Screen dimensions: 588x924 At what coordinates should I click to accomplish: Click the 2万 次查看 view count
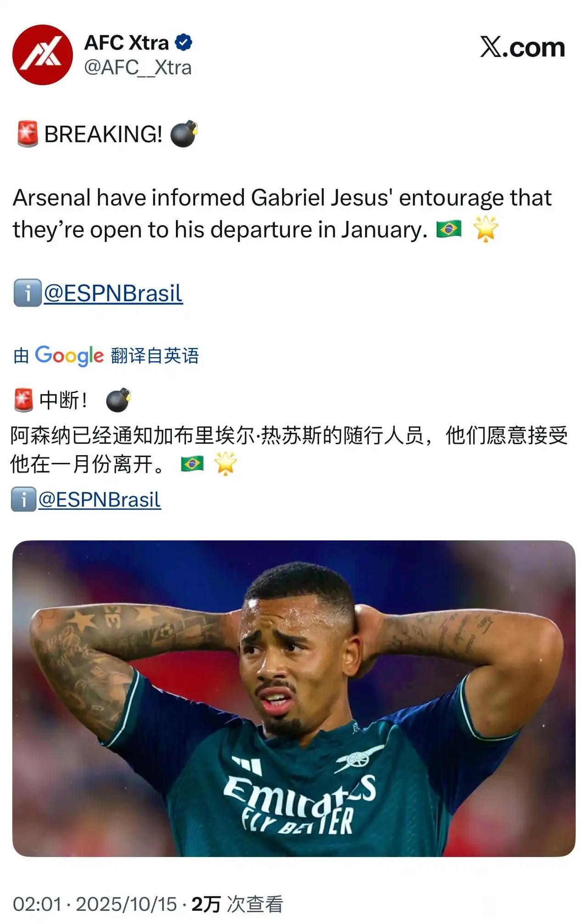tap(237, 904)
